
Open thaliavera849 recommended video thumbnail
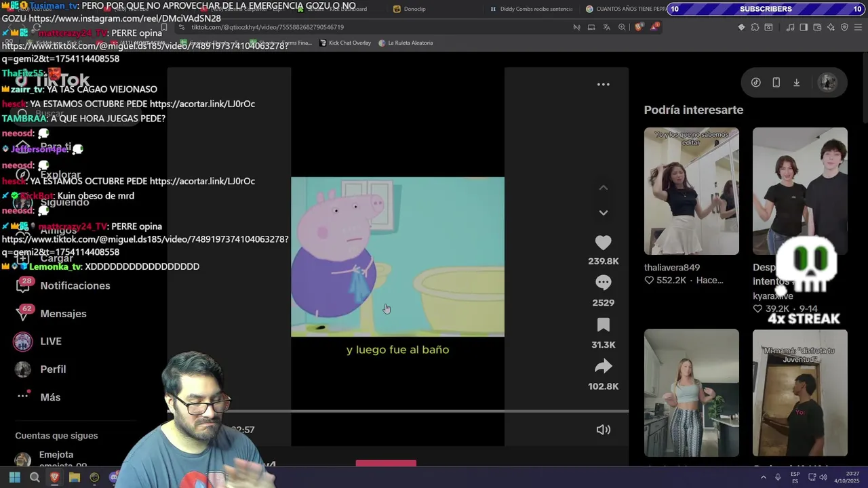point(691,191)
